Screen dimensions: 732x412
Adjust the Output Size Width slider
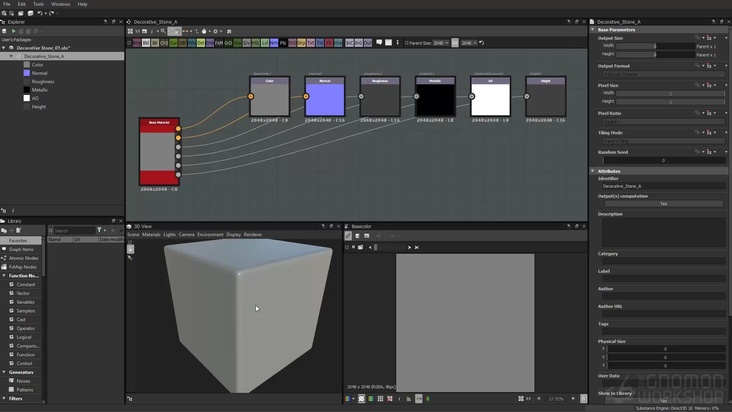tap(655, 46)
